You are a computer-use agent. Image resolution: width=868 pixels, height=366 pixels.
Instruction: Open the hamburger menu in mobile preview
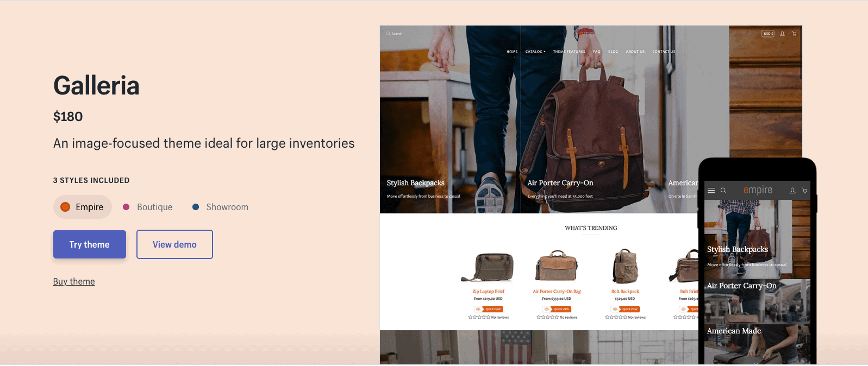(x=711, y=191)
